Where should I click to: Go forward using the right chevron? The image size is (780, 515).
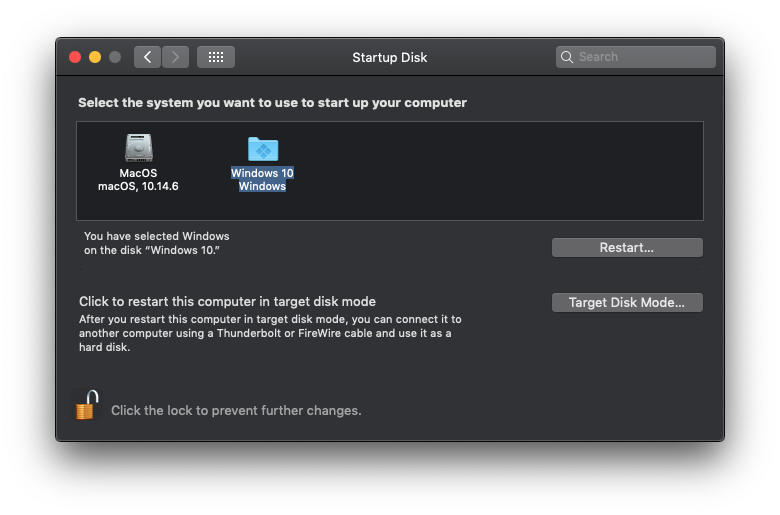point(175,57)
